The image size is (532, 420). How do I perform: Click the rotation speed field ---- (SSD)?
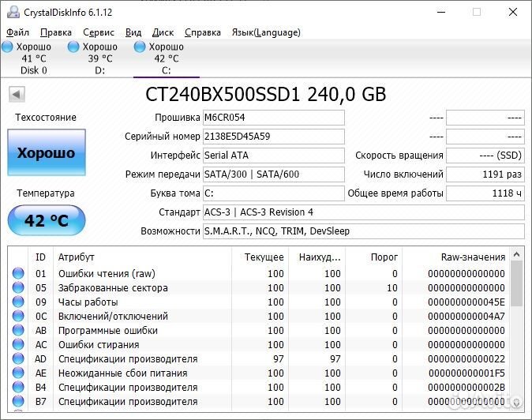pyautogui.click(x=485, y=156)
